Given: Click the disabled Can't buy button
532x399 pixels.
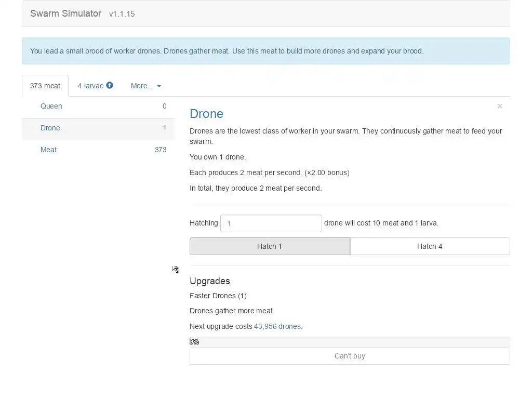Looking at the screenshot, I should tap(350, 356).
